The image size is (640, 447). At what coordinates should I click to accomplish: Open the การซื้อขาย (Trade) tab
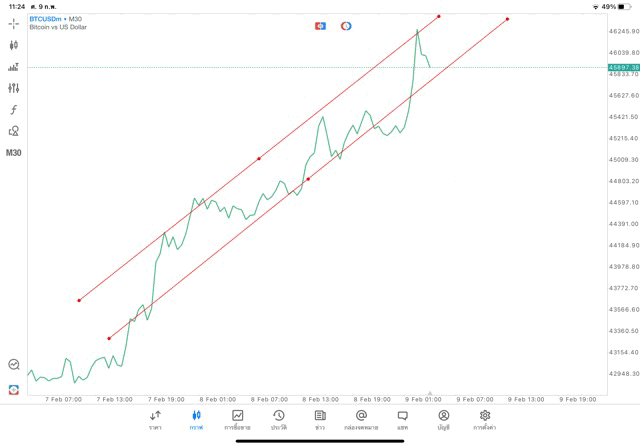(238, 419)
